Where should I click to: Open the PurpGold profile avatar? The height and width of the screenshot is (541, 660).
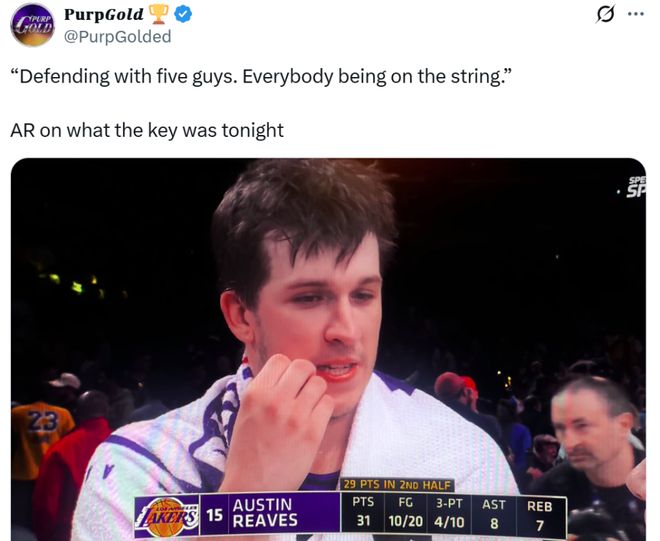33,24
